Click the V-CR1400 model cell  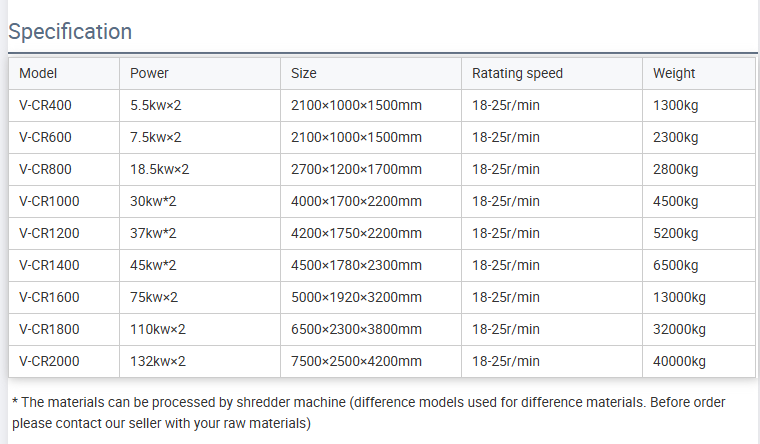click(x=49, y=265)
